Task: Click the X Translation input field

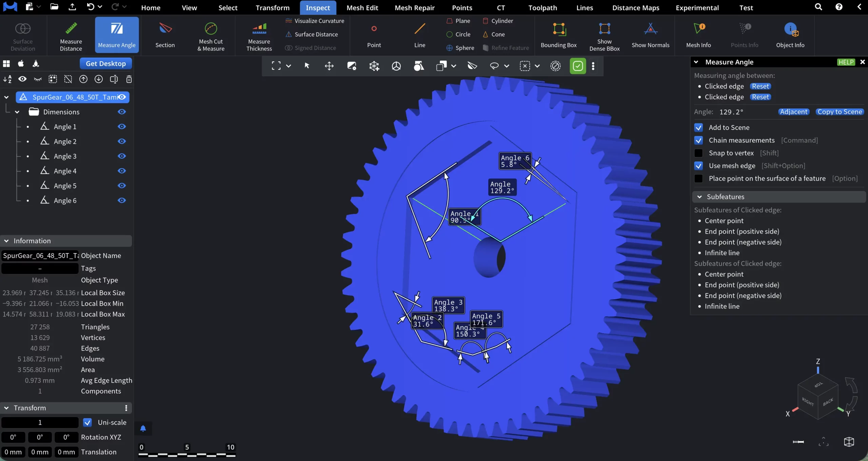Action: coord(13,452)
